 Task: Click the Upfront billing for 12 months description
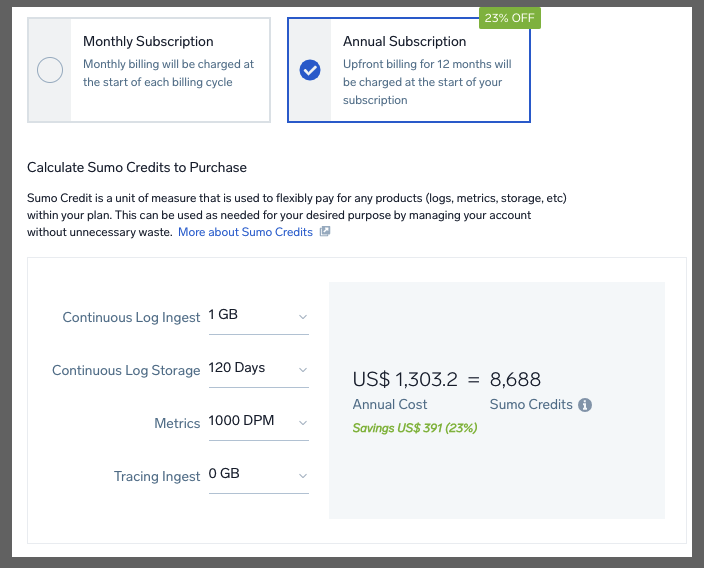(427, 82)
